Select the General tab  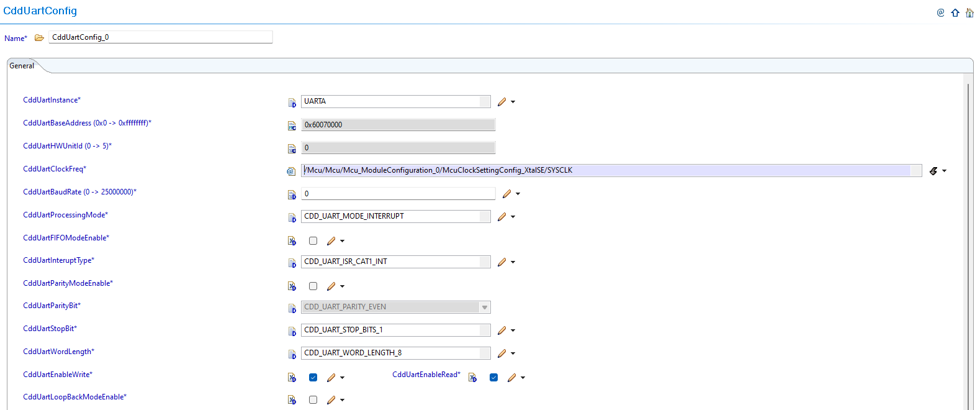pos(22,66)
